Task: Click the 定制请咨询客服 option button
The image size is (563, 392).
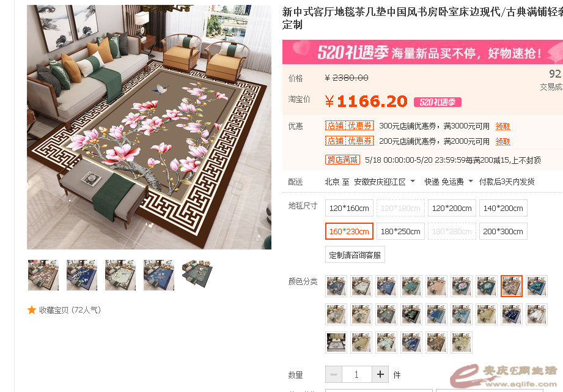Action: point(355,255)
